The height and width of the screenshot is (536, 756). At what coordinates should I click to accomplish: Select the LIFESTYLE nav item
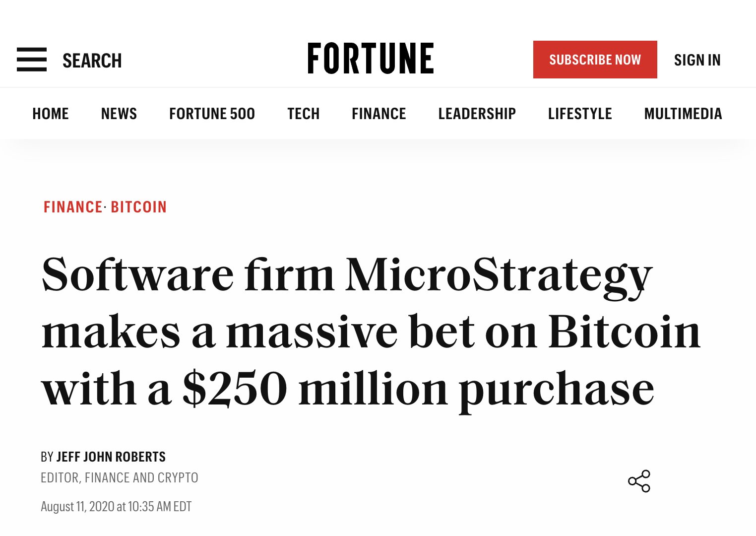point(580,114)
